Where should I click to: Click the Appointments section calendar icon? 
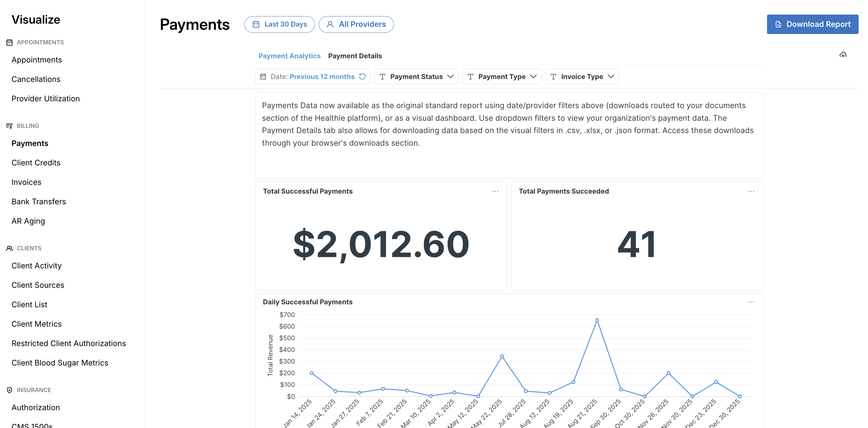tap(9, 42)
